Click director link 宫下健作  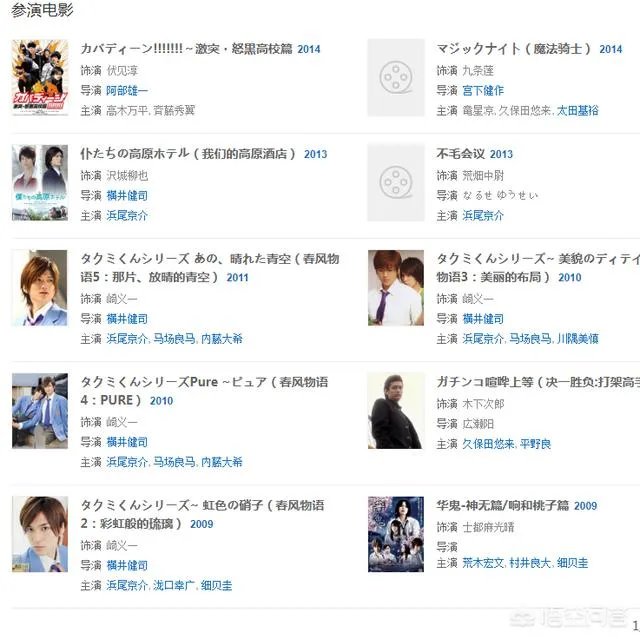click(483, 90)
